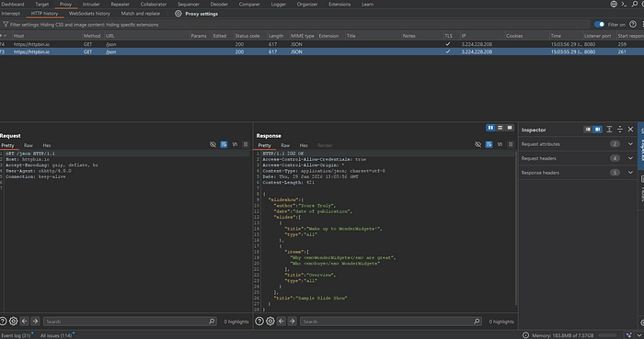The image size is (644, 339).
Task: Toggle hidden items eye icon in Request
Action: 213,144
